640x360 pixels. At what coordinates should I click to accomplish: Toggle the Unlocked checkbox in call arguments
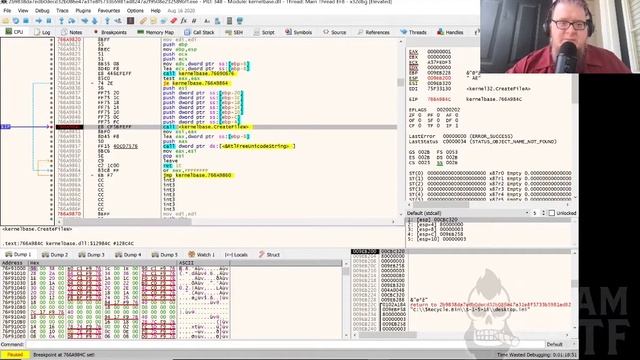tap(552, 213)
